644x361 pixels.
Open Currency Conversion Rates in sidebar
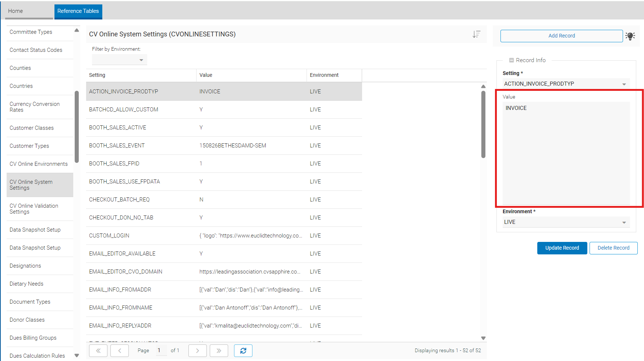pyautogui.click(x=40, y=107)
